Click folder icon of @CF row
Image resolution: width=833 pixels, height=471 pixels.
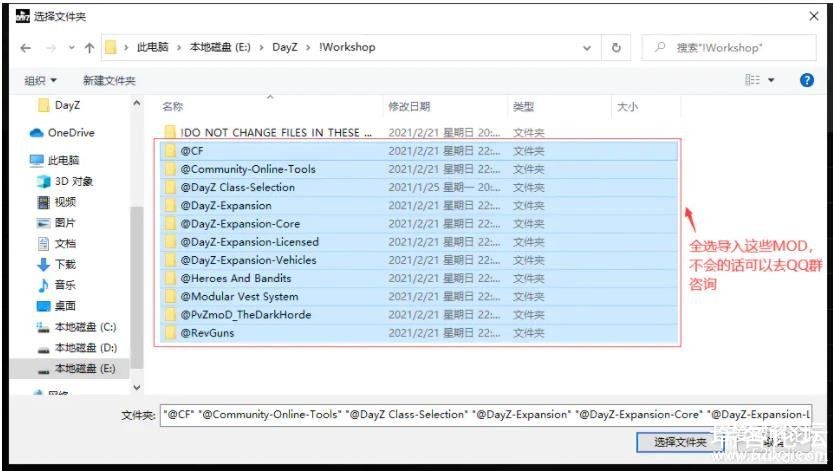[x=170, y=151]
